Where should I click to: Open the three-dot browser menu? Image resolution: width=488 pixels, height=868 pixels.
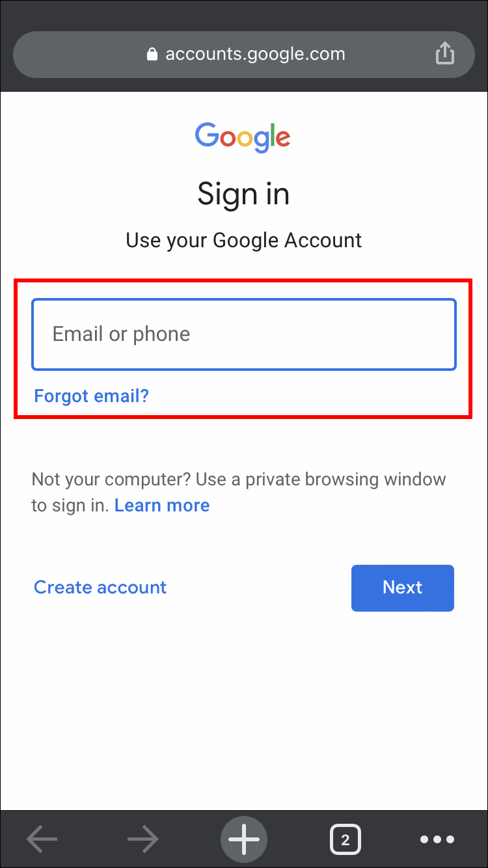437,839
